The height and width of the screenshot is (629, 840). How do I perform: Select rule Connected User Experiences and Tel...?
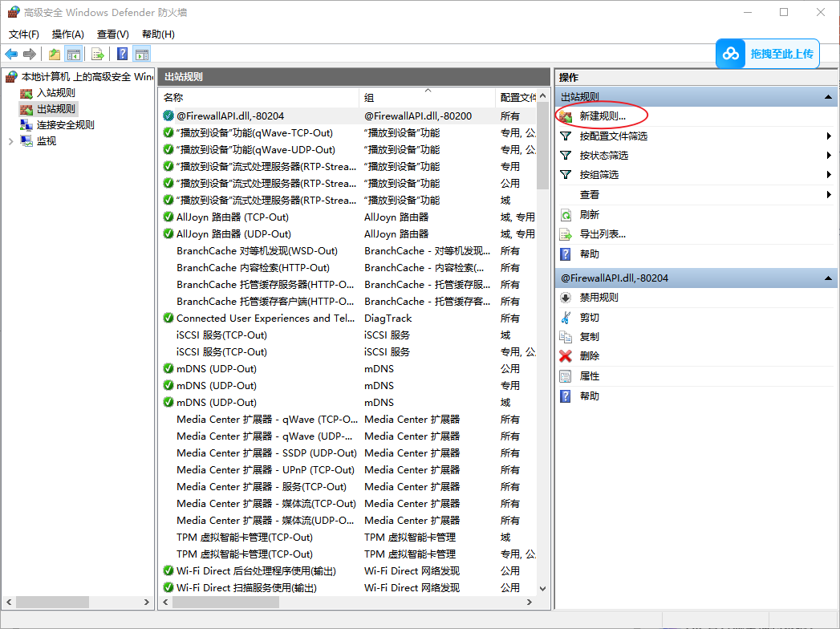[x=348, y=319]
